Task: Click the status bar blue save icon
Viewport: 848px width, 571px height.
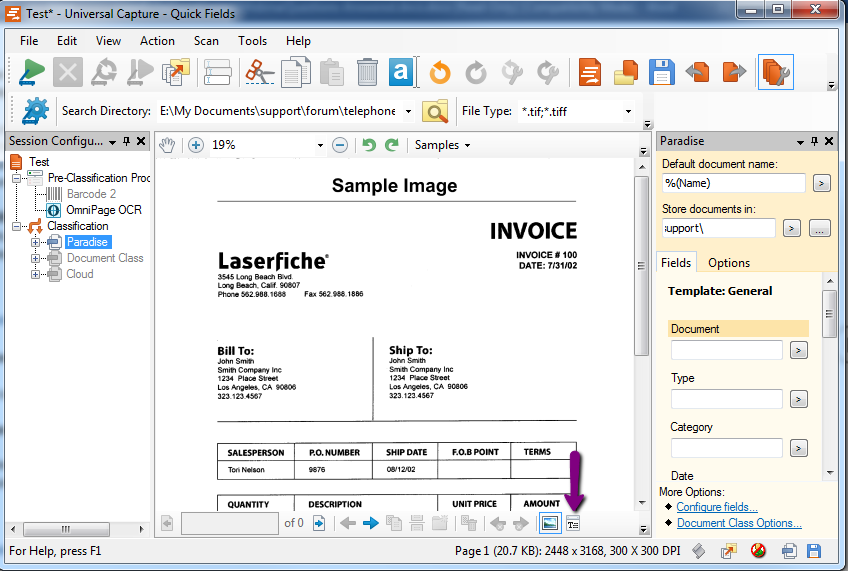Action: tap(814, 551)
